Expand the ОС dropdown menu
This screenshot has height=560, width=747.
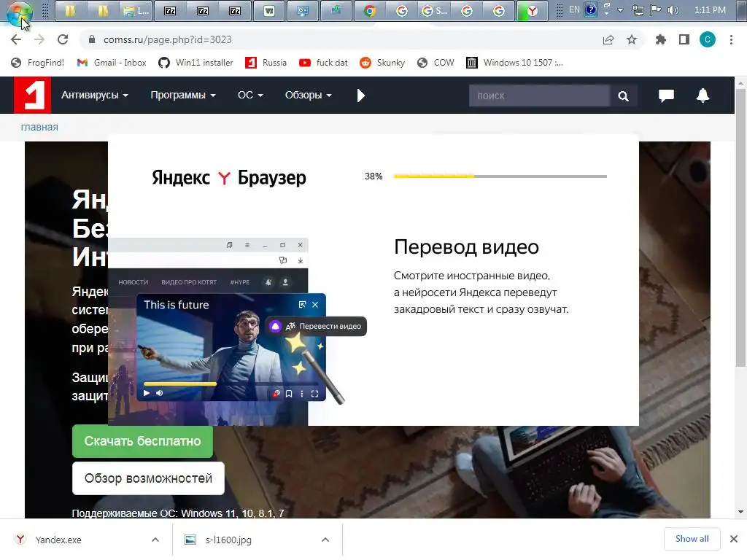[250, 96]
